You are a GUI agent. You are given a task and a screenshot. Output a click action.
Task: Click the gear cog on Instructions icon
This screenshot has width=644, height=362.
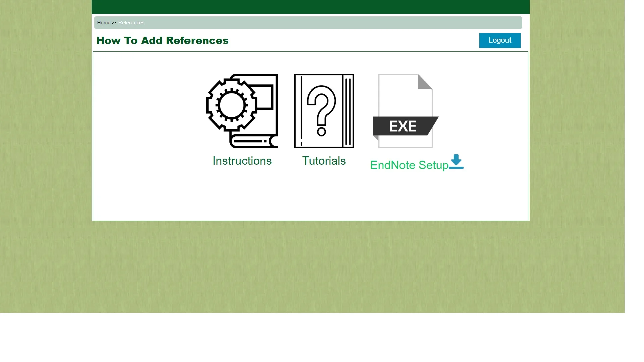pos(231,105)
